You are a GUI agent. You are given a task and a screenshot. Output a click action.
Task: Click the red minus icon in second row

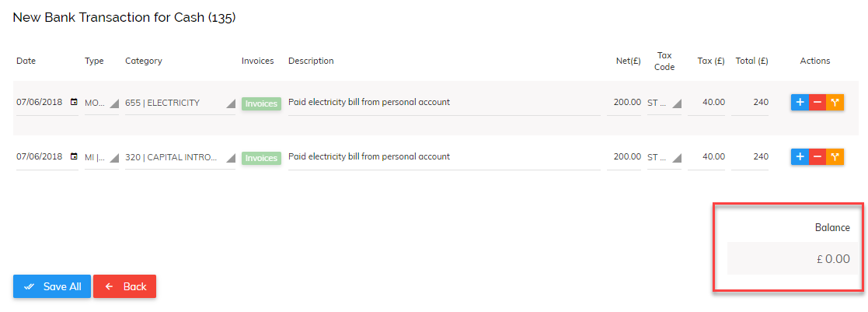tap(817, 157)
